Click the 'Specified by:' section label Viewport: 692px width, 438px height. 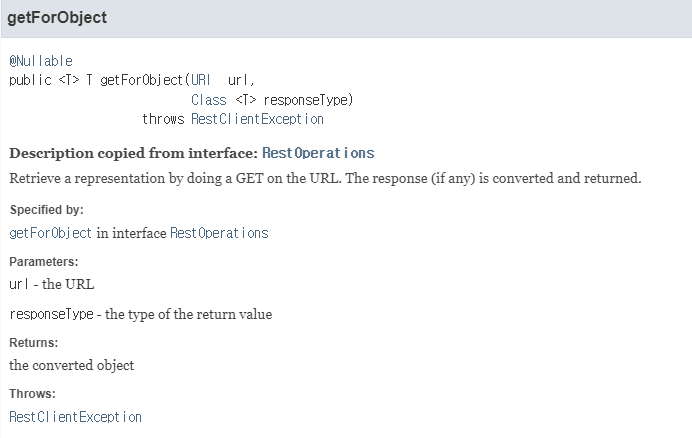[x=46, y=210]
